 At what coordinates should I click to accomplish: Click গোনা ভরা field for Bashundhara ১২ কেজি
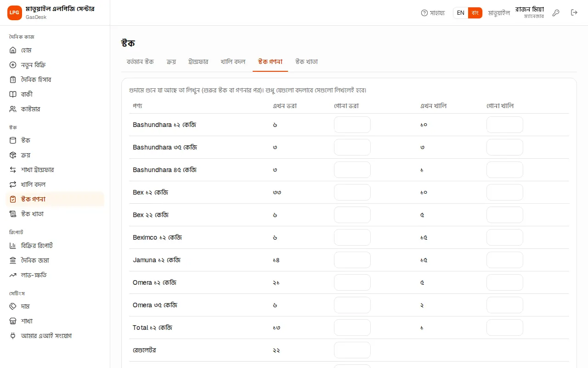pyautogui.click(x=352, y=125)
